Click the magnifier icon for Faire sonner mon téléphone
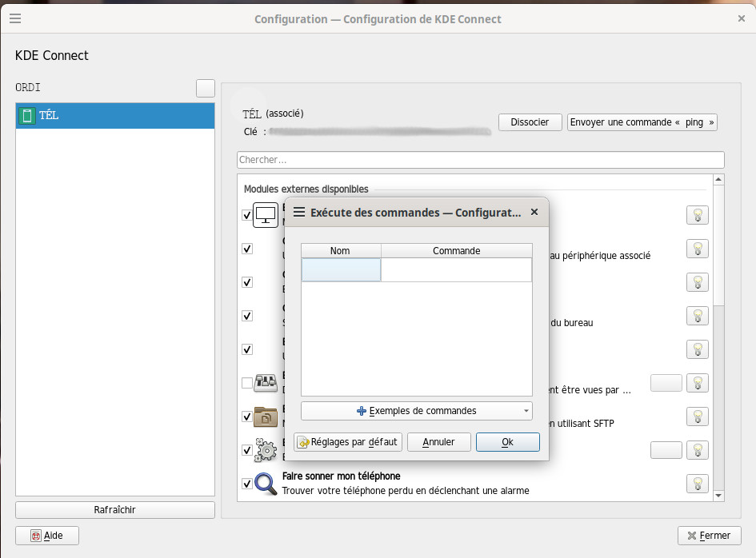Screen dimensions: 756x558 [266, 484]
